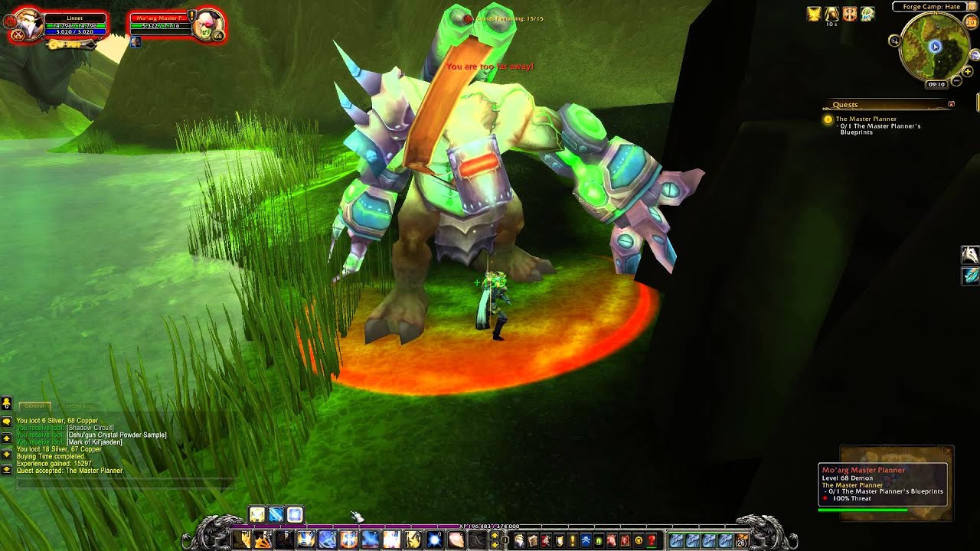Click Linnet's player portrait
Screen dimensions: 980x551
tap(31, 24)
